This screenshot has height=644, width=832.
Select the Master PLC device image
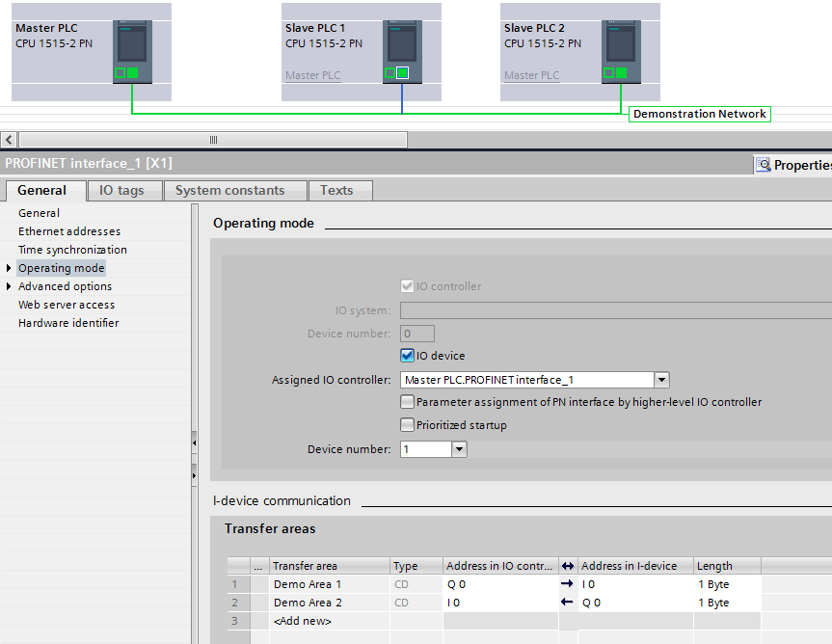[x=132, y=51]
